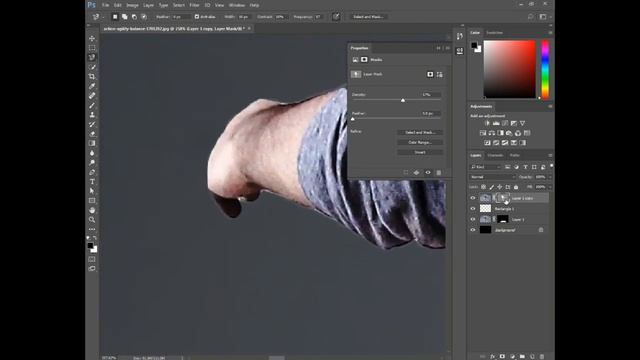This screenshot has width=640, height=360.
Task: Click Subtract from Selection mode icon
Action: (134, 17)
